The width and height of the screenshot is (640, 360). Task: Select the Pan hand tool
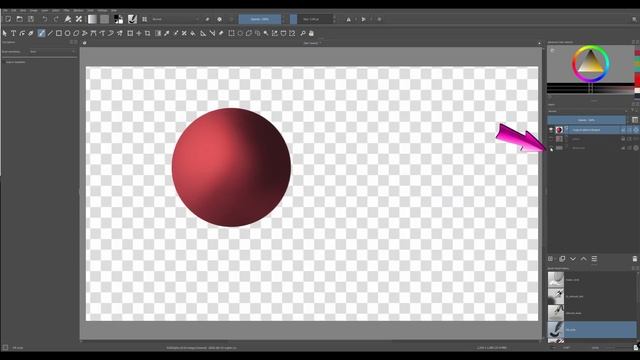click(x=311, y=33)
